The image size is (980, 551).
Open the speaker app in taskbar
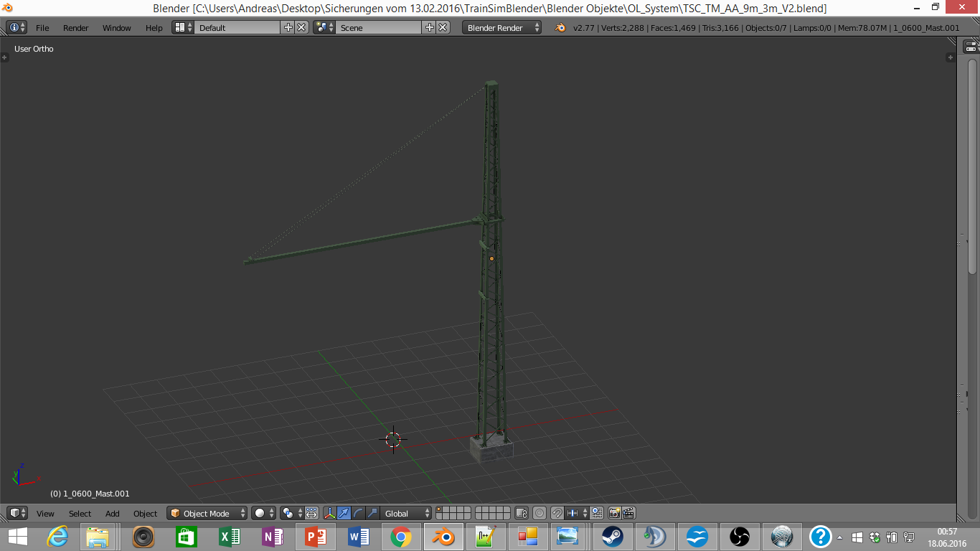143,537
